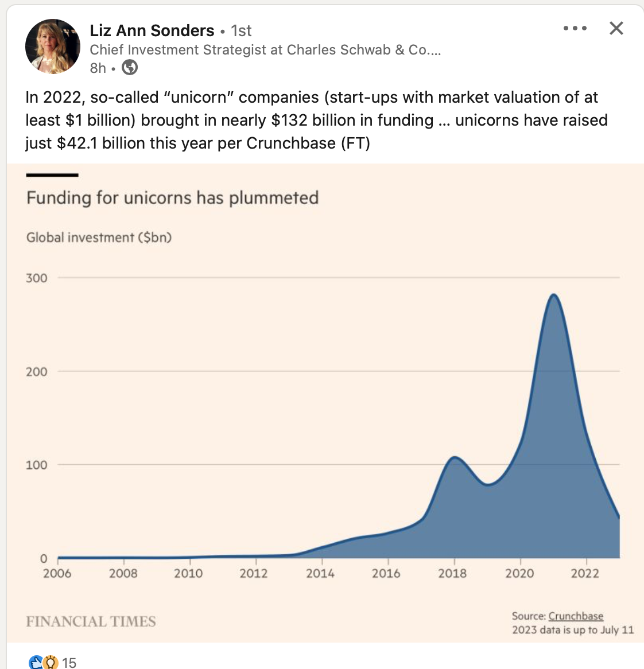Image resolution: width=644 pixels, height=669 pixels.
Task: Click the like reaction icon
Action: (36, 662)
